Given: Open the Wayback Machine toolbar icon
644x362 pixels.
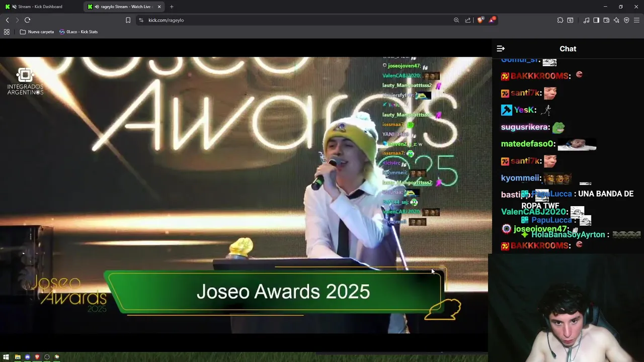Looking at the screenshot, I should tap(570, 20).
